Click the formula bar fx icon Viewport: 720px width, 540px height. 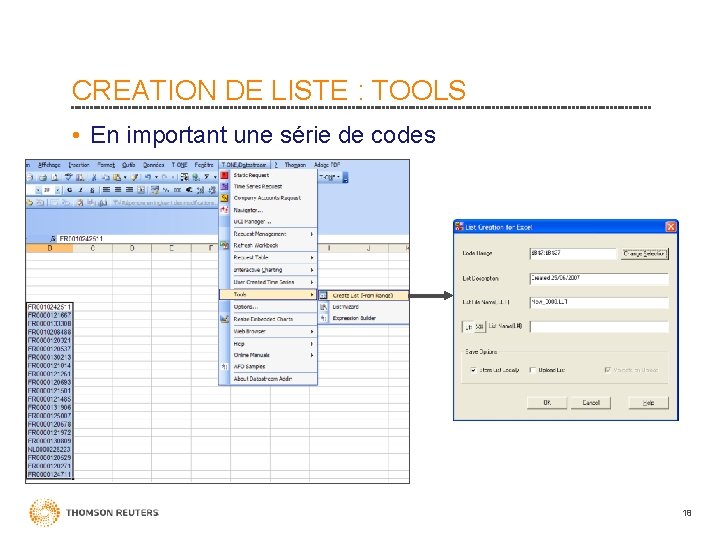coord(53,239)
